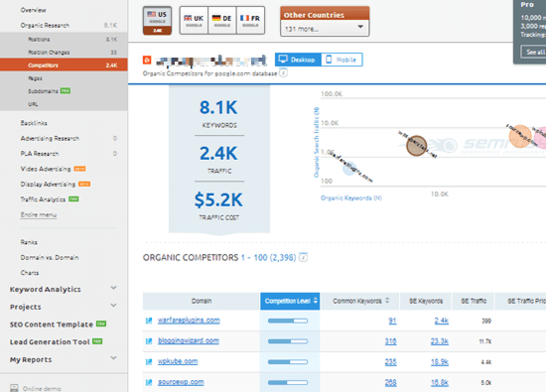Click the See all button in Pro panel
The image size is (546, 392).
(x=534, y=52)
